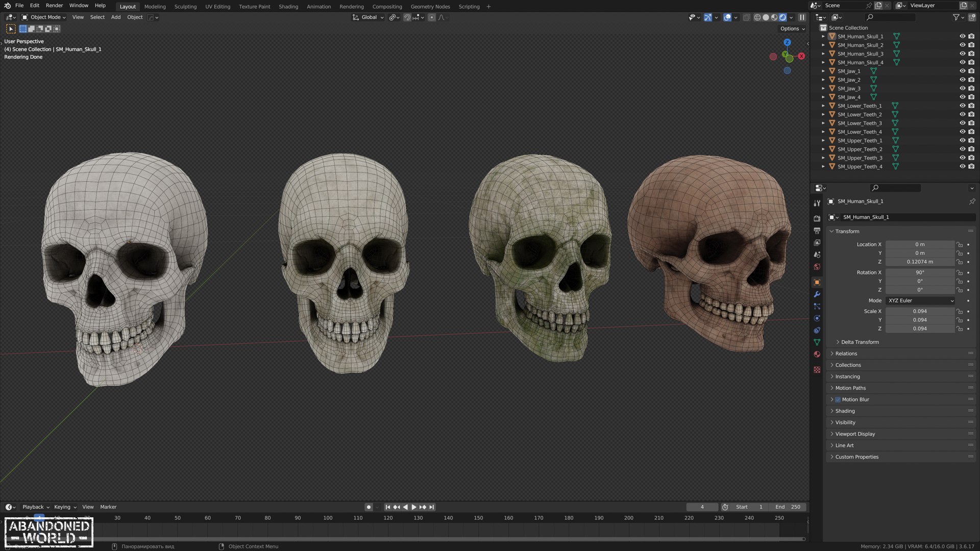This screenshot has width=980, height=551.
Task: Open the Object Data mesh tab
Action: pos(817,342)
